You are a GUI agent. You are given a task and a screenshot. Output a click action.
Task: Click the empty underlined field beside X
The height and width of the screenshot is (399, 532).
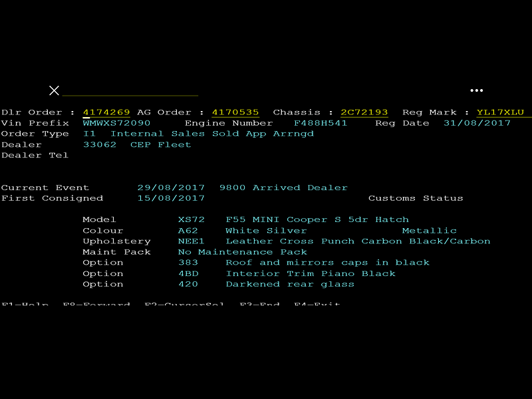point(130,92)
